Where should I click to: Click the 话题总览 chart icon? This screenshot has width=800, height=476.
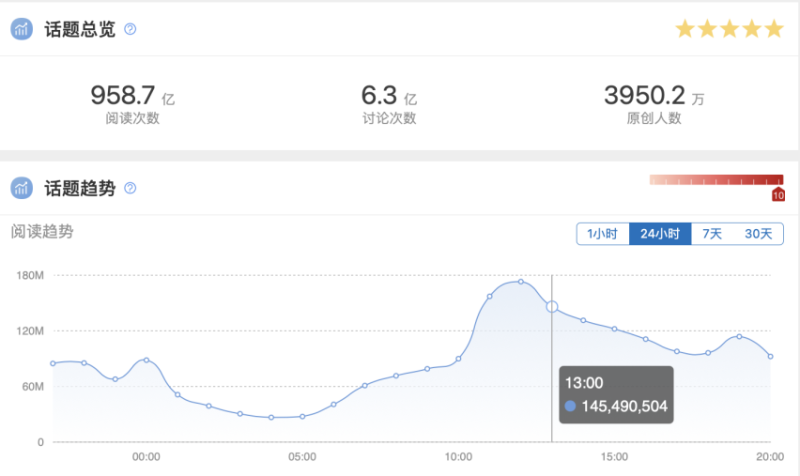click(22, 29)
